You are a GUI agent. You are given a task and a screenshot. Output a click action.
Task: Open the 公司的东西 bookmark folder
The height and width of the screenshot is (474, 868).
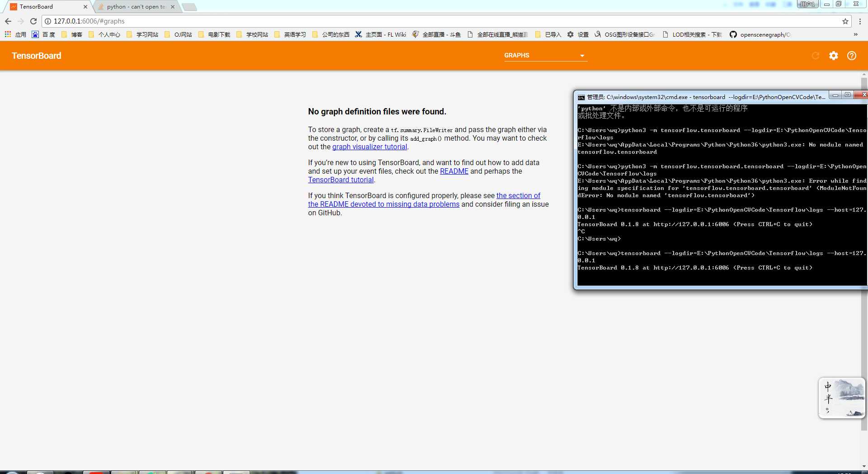click(330, 34)
